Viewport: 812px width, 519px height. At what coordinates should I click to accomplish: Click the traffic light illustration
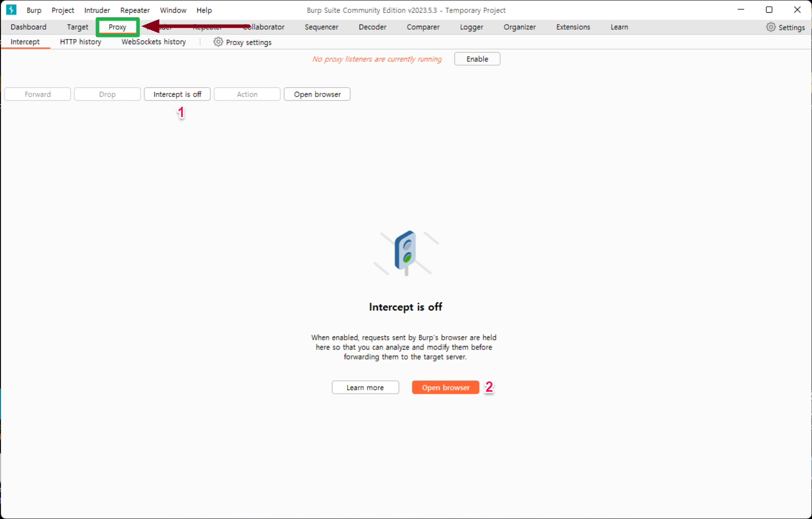point(406,252)
